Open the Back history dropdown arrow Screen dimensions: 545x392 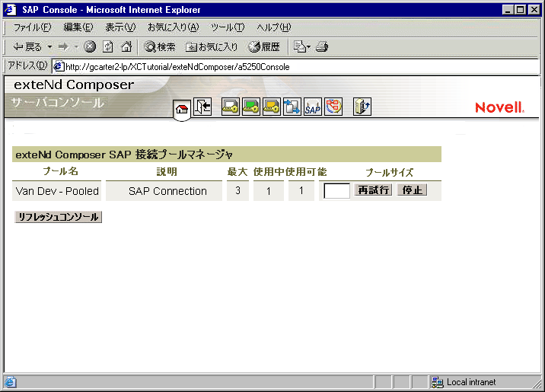point(49,46)
